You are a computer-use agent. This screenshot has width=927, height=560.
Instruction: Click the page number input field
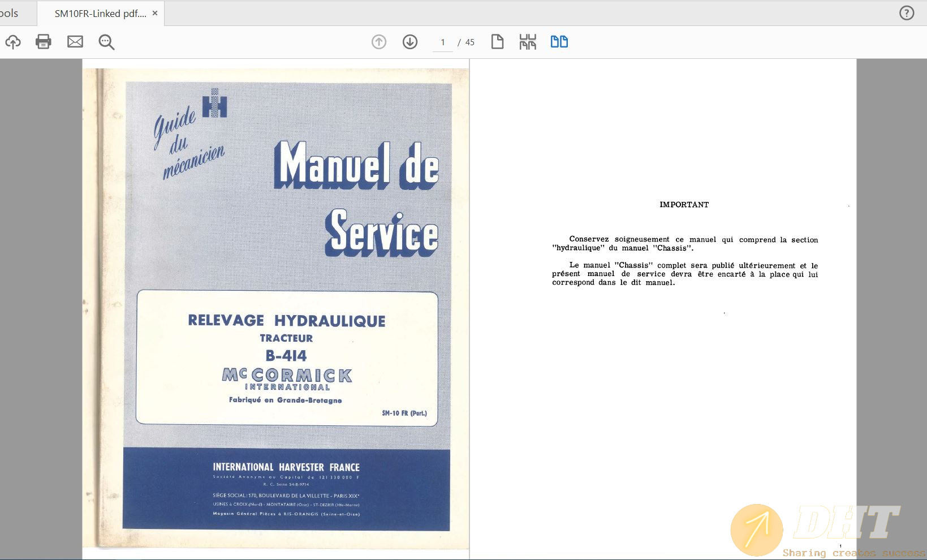pyautogui.click(x=443, y=42)
